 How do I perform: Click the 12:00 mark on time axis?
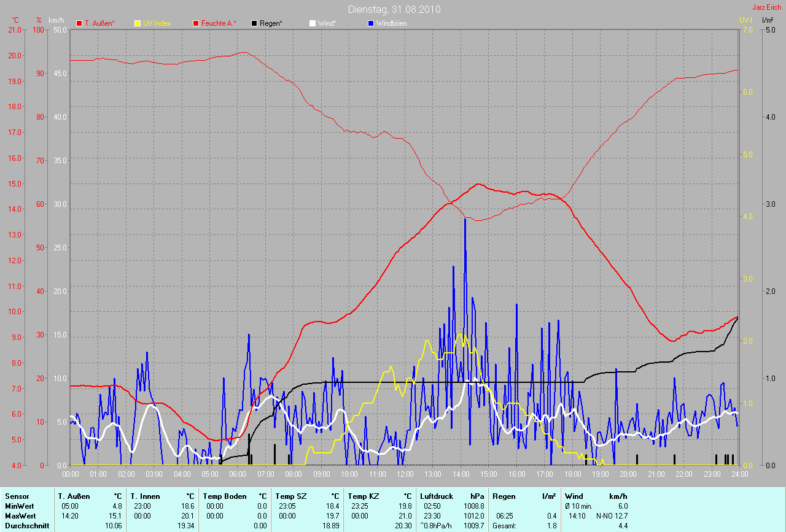pos(405,474)
